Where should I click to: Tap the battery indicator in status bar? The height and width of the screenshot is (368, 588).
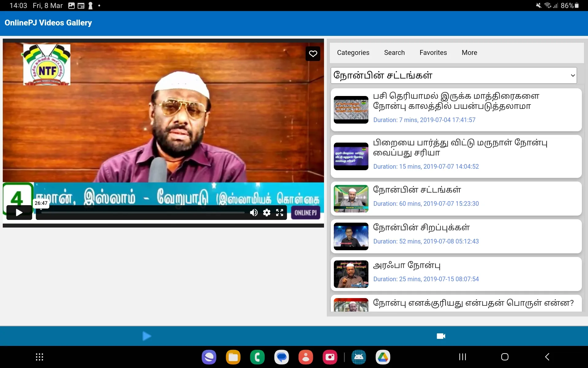577,6
